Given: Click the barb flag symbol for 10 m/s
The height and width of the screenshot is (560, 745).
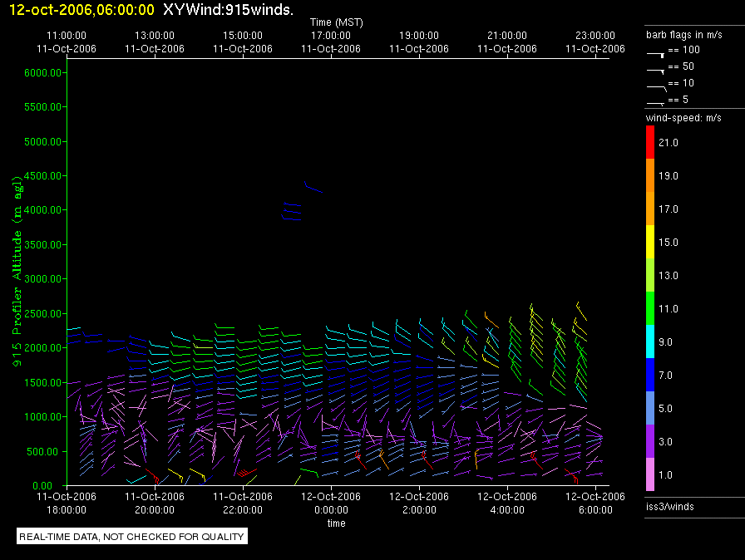Looking at the screenshot, I should (656, 86).
